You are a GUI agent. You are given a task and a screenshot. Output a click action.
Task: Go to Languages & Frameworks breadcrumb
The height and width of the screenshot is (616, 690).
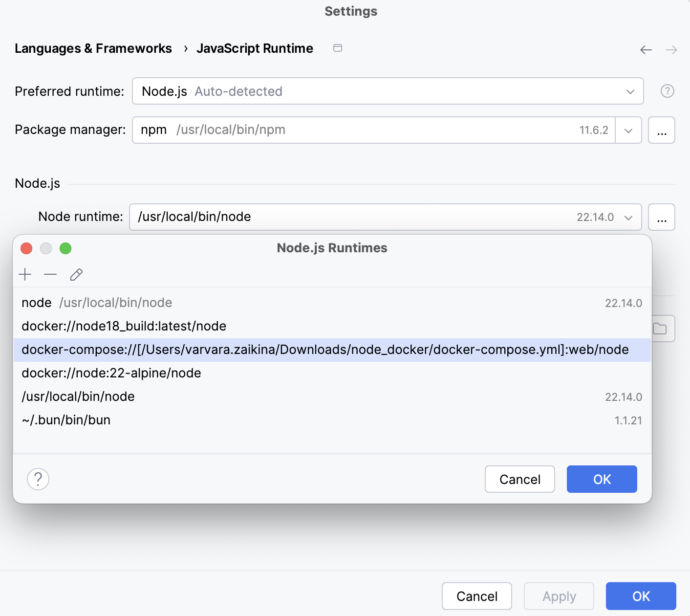click(x=93, y=48)
